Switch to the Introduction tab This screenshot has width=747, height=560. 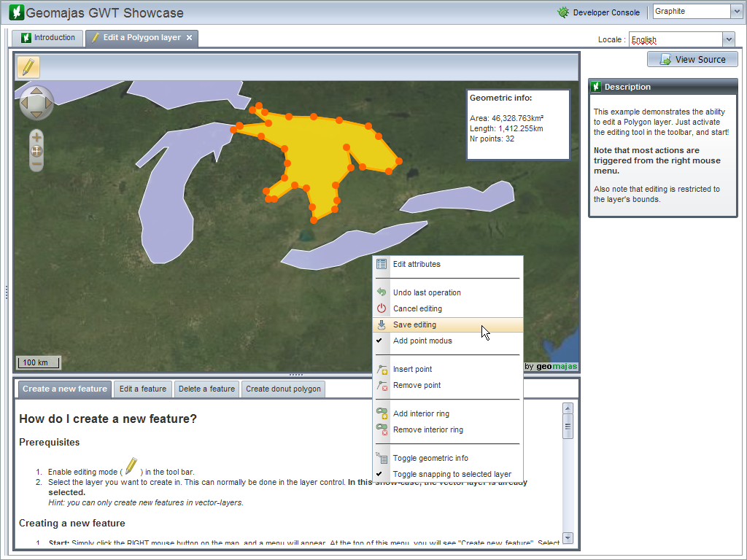point(48,38)
